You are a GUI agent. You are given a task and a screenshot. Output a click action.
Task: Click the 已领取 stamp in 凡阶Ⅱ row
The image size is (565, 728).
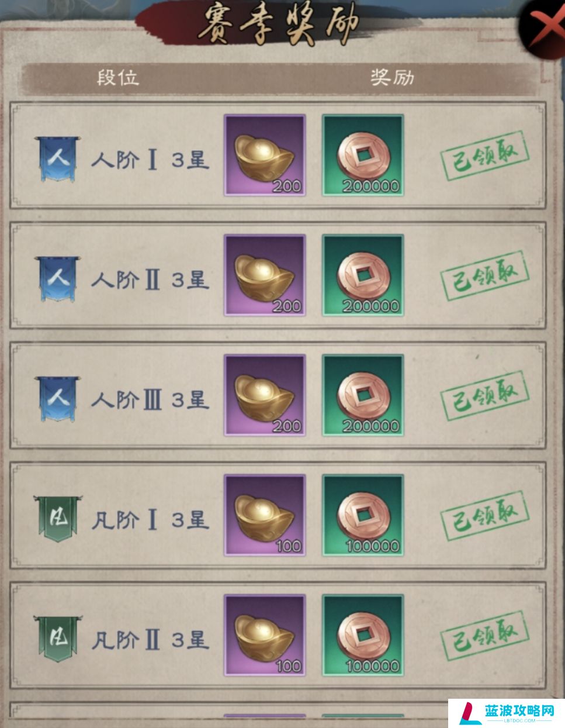coord(484,635)
